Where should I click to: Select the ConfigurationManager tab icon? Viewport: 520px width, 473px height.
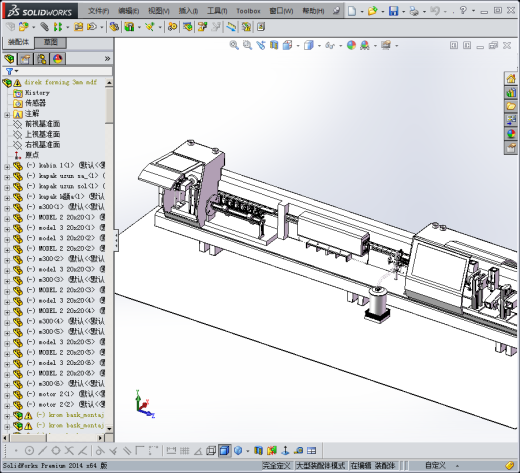pos(42,59)
